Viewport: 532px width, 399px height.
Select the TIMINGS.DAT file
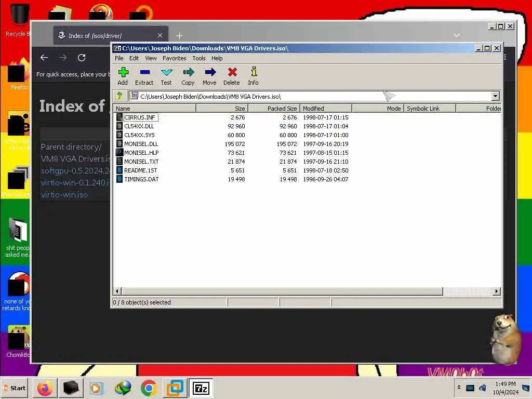click(x=141, y=179)
